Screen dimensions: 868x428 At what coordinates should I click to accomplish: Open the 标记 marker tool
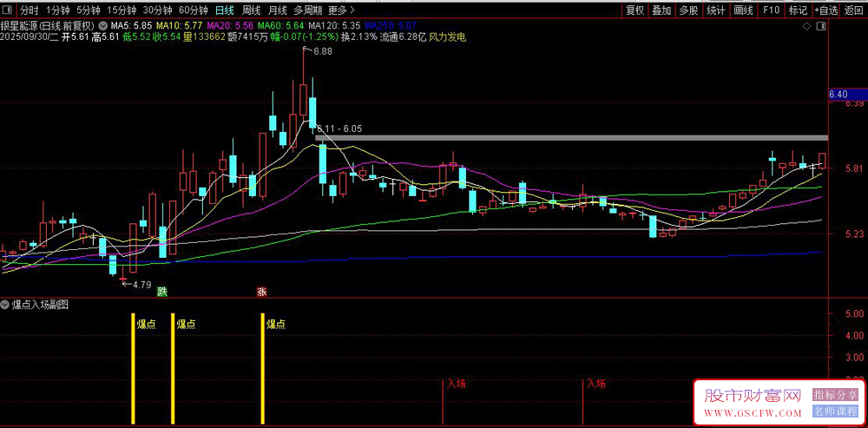point(798,10)
